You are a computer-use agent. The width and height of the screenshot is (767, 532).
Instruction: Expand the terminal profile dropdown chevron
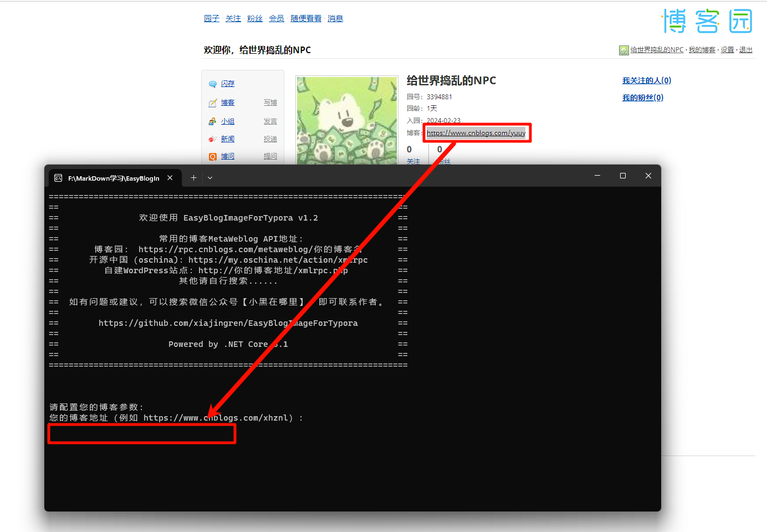click(210, 178)
